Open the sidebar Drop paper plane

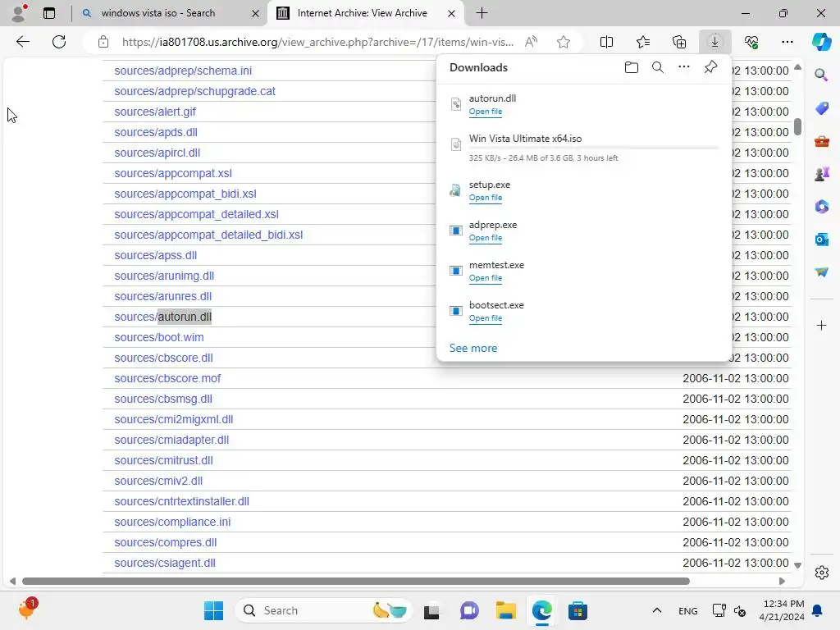[821, 272]
